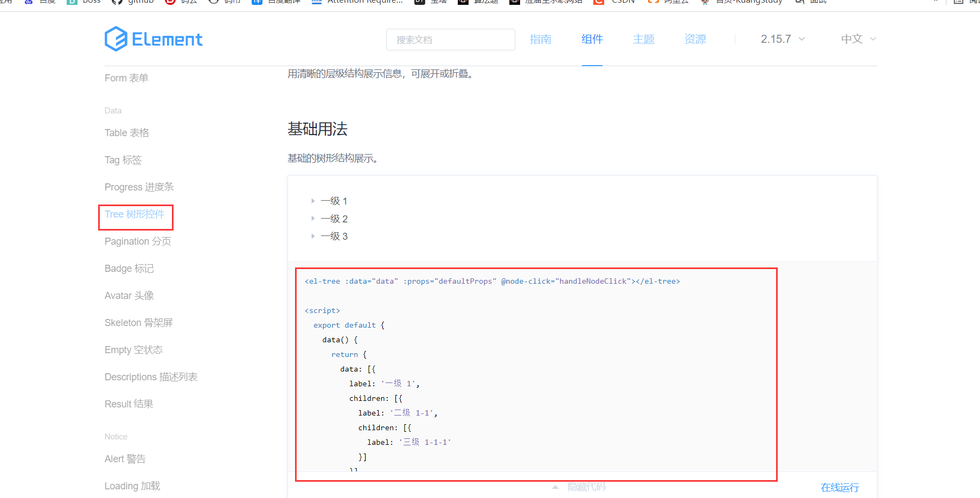Click 'export default {' in code
The image size is (980, 498).
349,325
